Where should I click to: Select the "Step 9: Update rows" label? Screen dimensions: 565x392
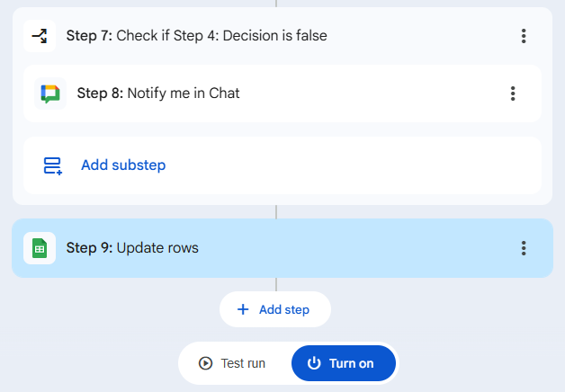[132, 248]
